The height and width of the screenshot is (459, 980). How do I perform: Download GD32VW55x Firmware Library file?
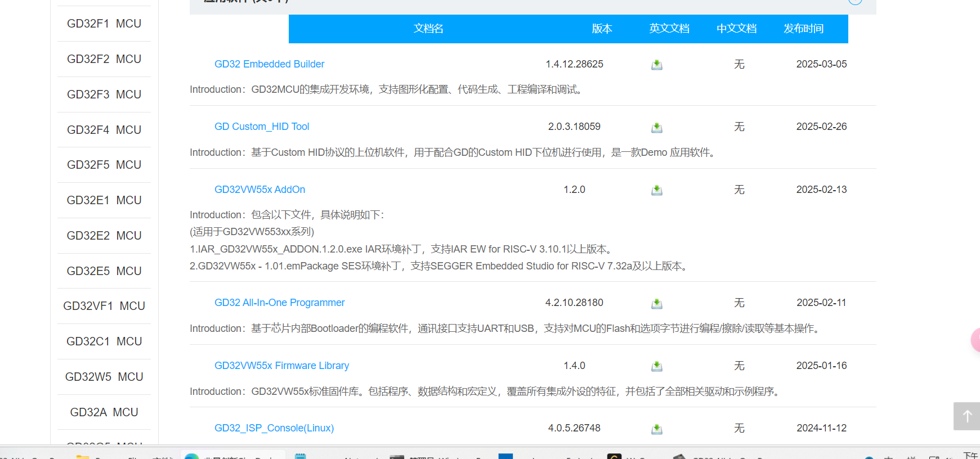coord(656,366)
